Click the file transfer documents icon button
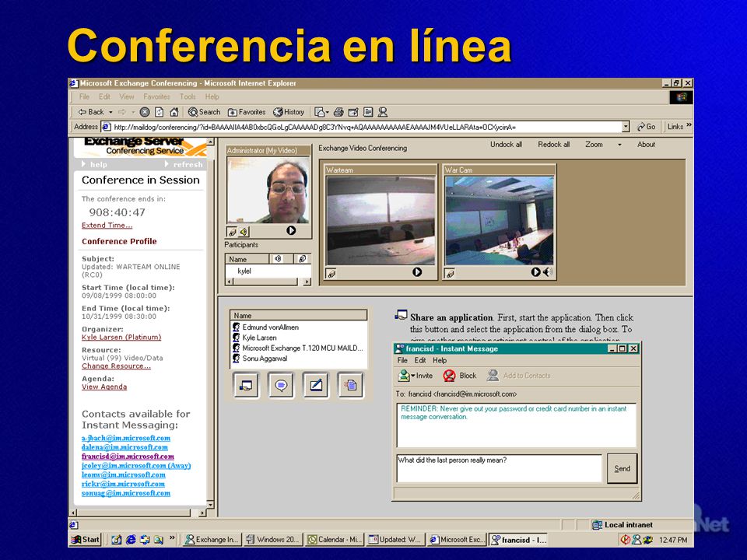747x560 pixels. point(351,385)
